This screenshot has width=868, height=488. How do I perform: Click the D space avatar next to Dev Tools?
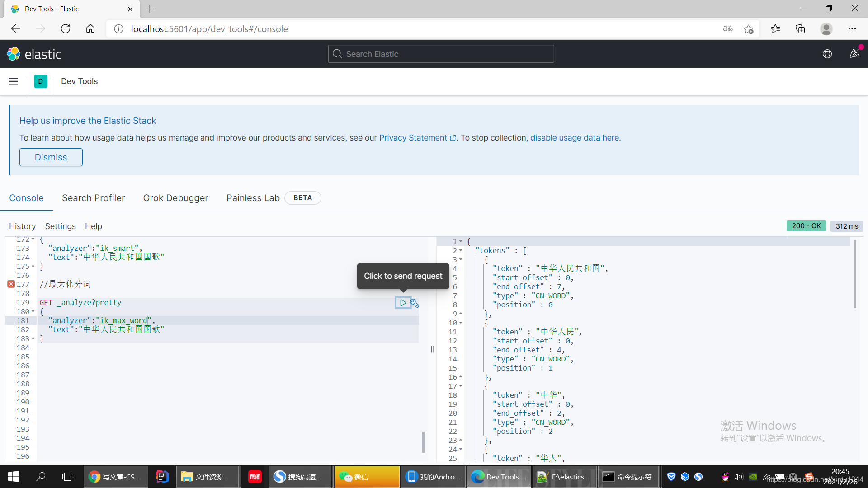coord(40,81)
